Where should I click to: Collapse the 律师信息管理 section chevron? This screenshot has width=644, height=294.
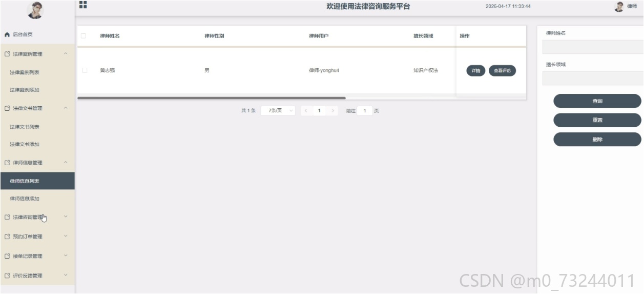pyautogui.click(x=66, y=162)
